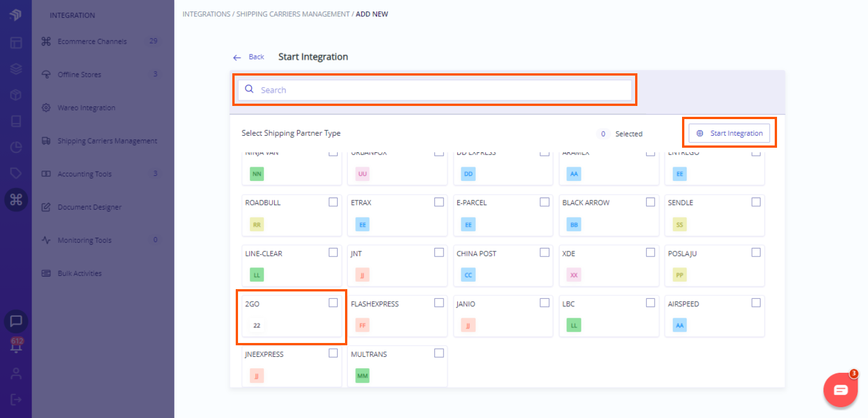Check the LINE-CLEAR carrier checkbox
Image resolution: width=868 pixels, height=418 pixels.
point(333,253)
